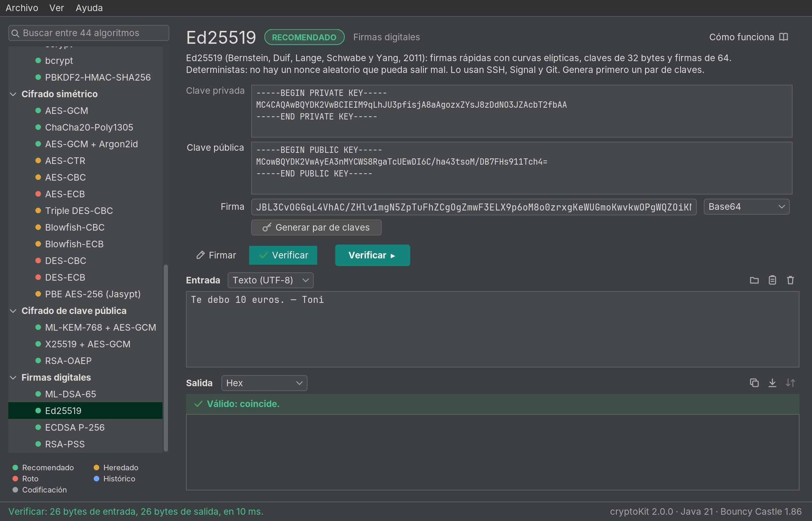
Task: Open the Texto (UTF-8) input format dropdown
Action: point(271,280)
